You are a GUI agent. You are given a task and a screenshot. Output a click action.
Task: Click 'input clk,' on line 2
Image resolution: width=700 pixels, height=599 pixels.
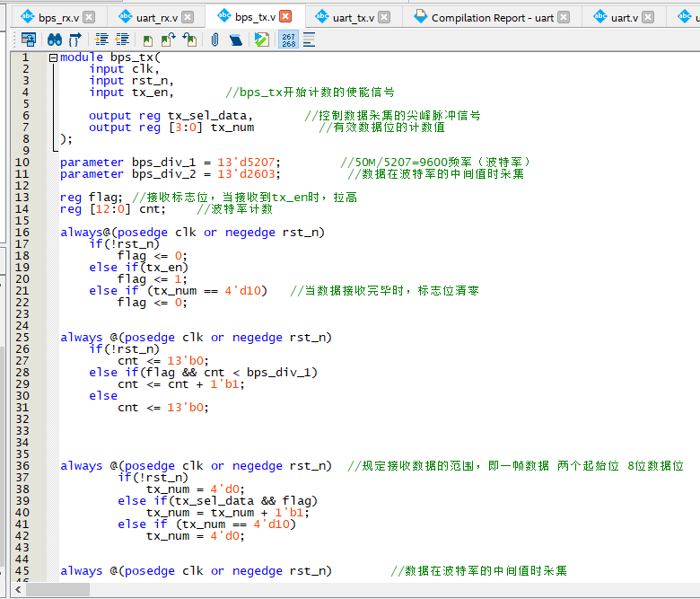[x=124, y=69]
